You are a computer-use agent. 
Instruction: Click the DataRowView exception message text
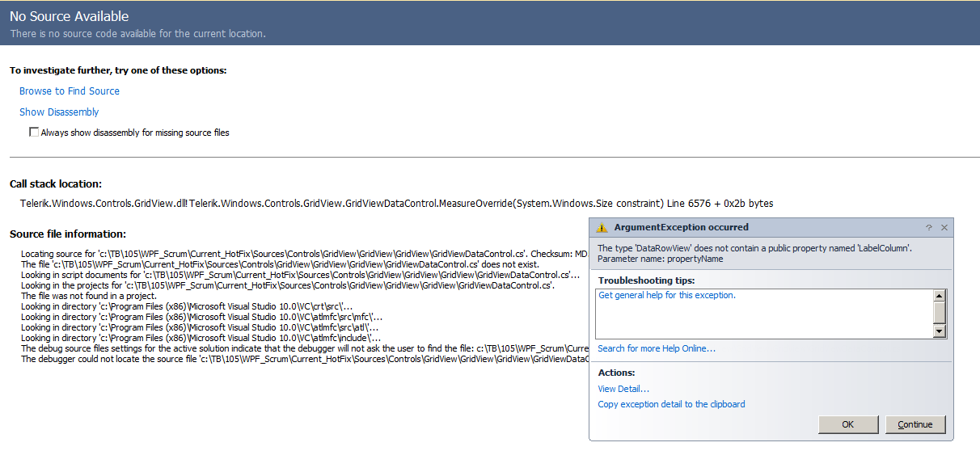click(754, 248)
